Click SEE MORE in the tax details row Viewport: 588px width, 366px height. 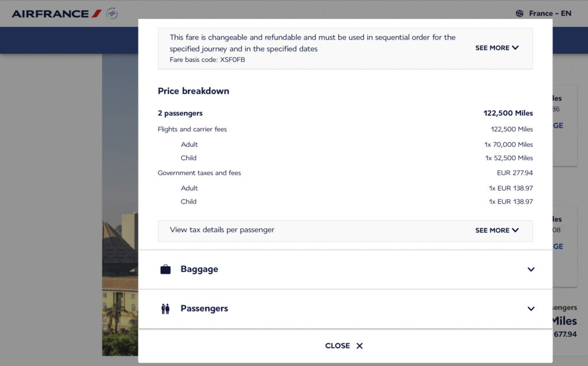pyautogui.click(x=492, y=231)
